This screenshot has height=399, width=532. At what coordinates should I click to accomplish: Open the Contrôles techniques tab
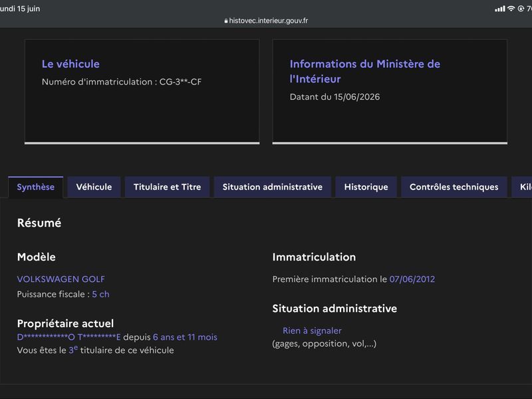click(454, 187)
